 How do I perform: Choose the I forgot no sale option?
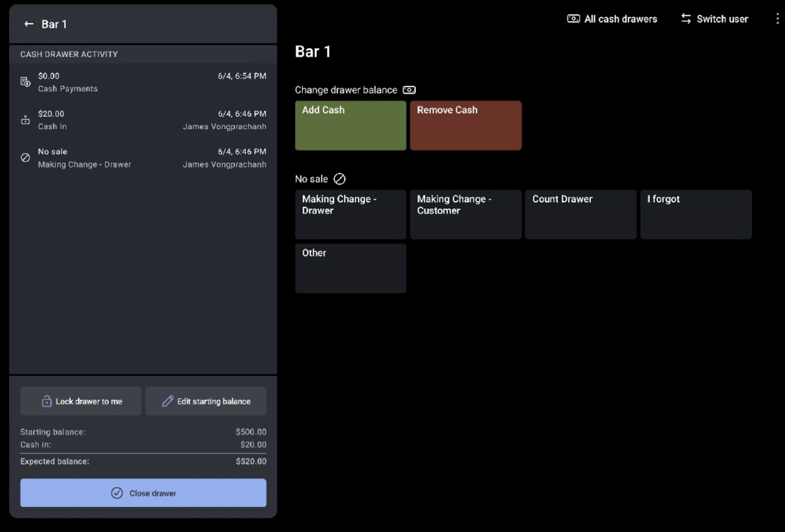pos(695,214)
